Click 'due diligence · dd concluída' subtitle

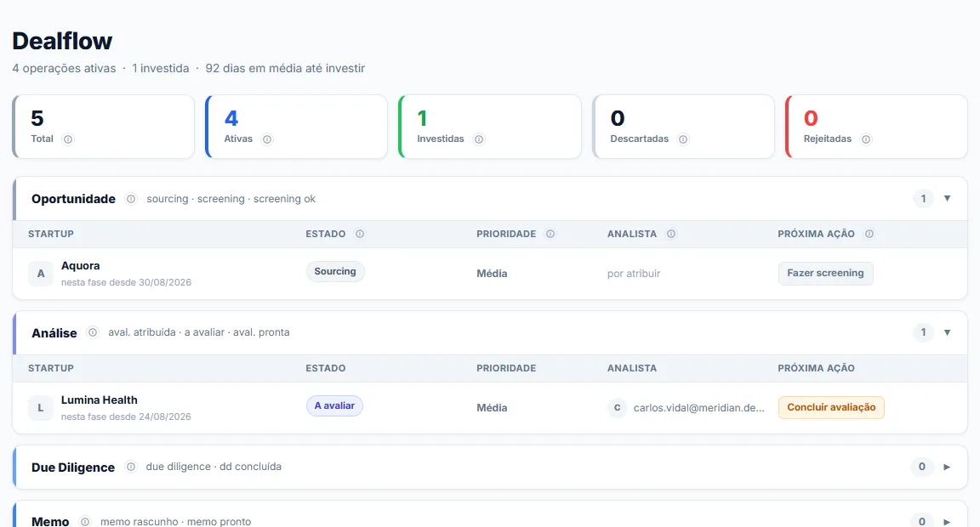coord(214,467)
